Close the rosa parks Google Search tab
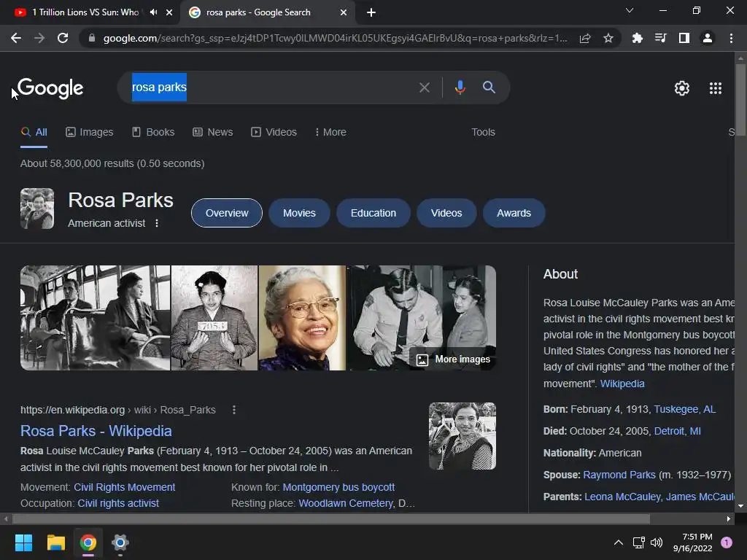Screen dimensions: 747x560 click(344, 12)
